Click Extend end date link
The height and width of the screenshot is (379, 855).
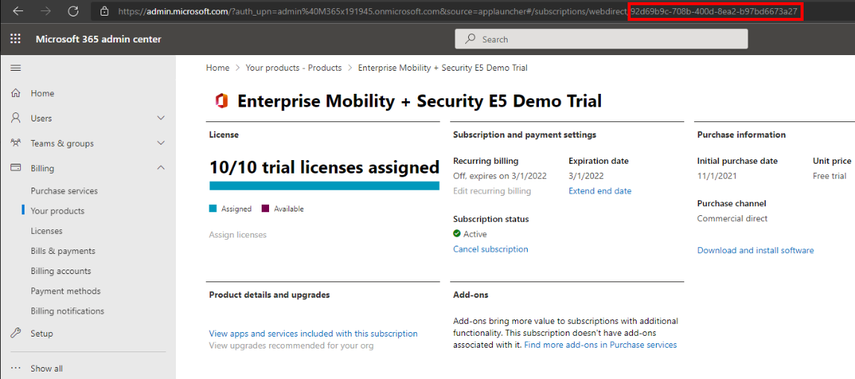(600, 191)
